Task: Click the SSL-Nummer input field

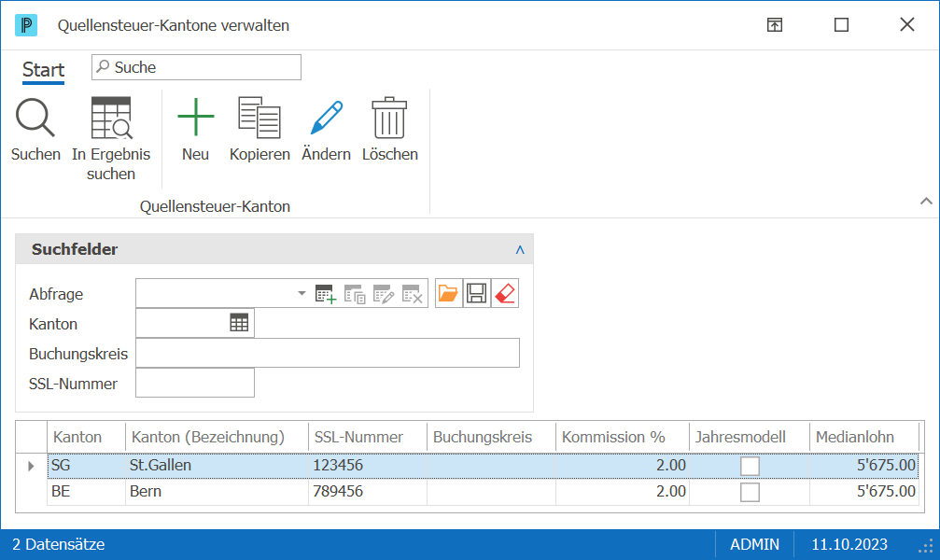Action: click(x=195, y=383)
